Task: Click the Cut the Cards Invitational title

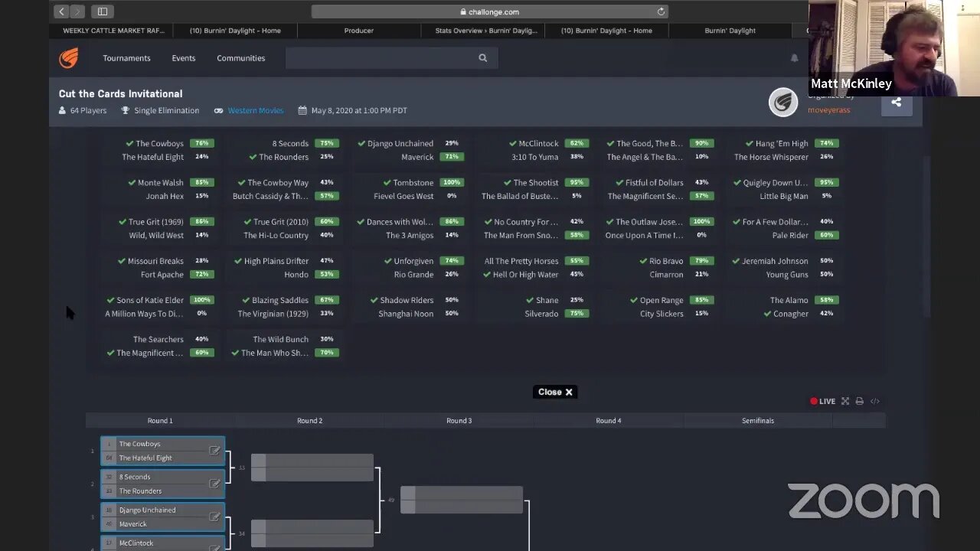Action: click(120, 93)
